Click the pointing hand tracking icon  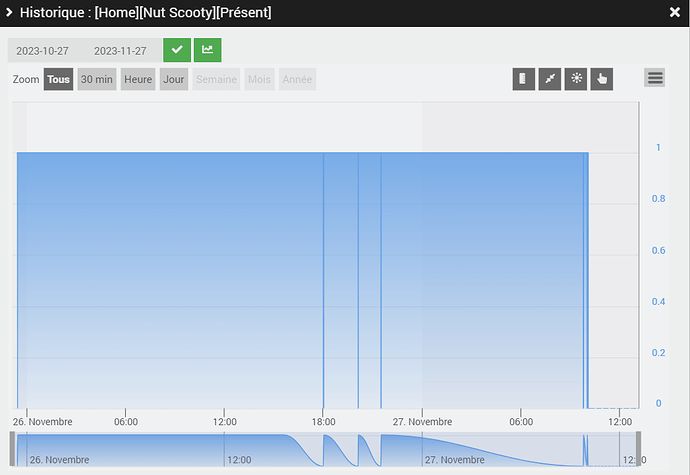pyautogui.click(x=602, y=79)
